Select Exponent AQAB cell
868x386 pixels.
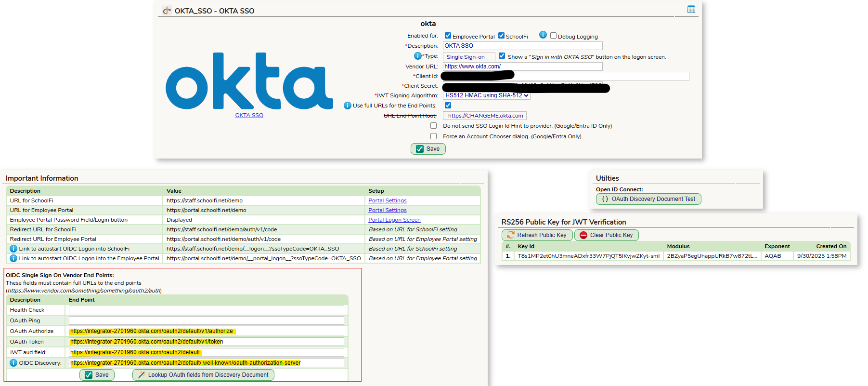click(777, 256)
